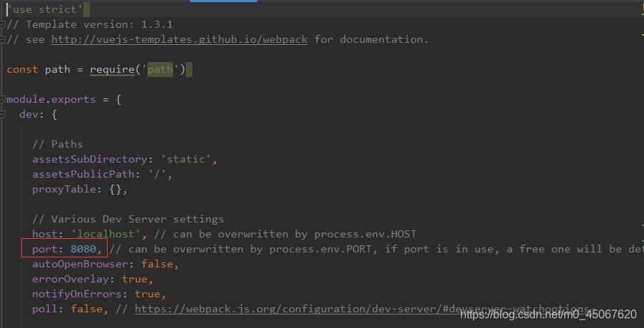
Task: Click the true value of errorOverlay
Action: (135, 279)
